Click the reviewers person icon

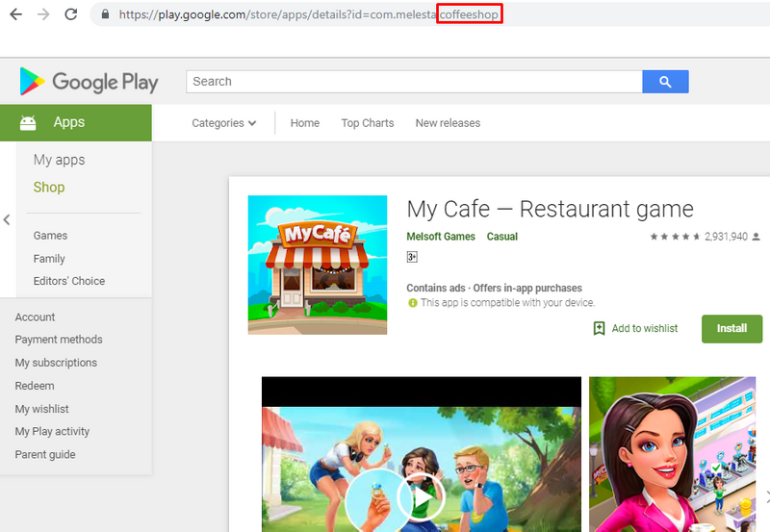(757, 237)
